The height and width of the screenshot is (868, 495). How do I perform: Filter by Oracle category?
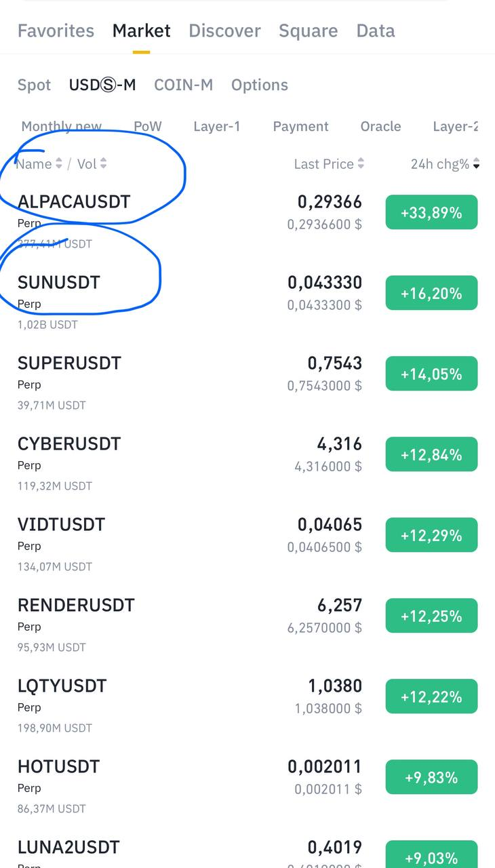point(380,126)
